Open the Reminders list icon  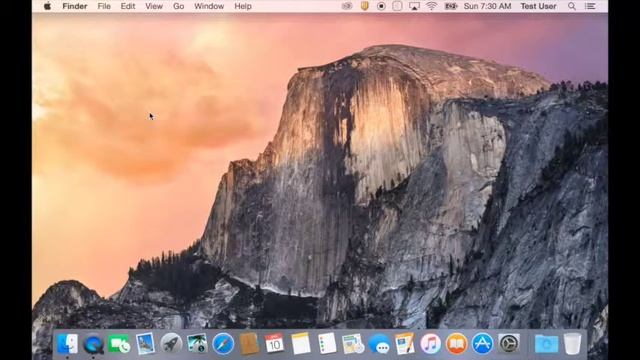click(x=327, y=344)
